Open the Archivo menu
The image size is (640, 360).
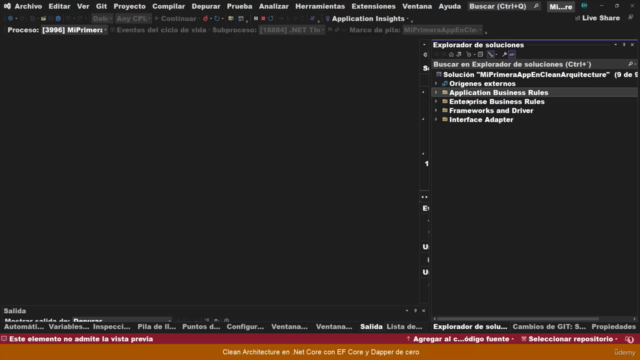[x=28, y=6]
